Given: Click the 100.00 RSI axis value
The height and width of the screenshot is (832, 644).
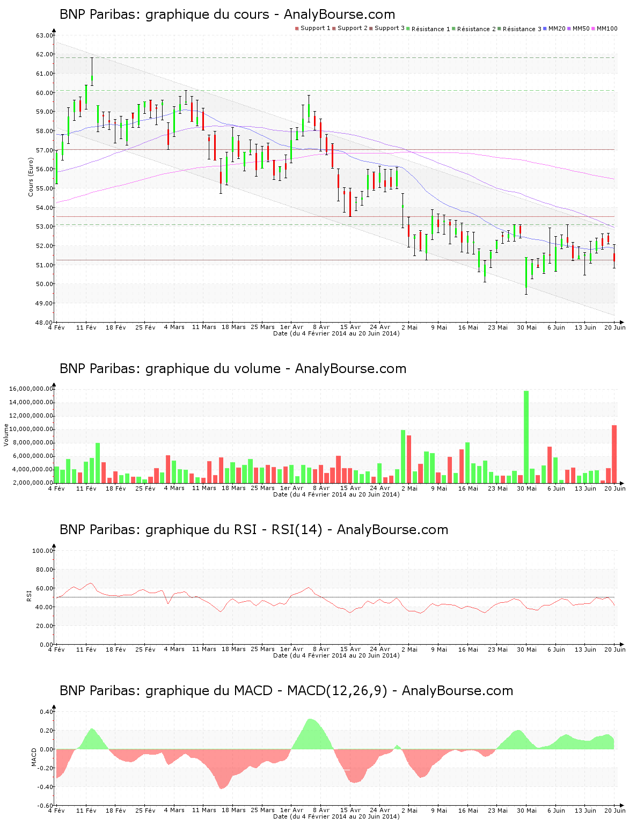Looking at the screenshot, I should (x=43, y=551).
